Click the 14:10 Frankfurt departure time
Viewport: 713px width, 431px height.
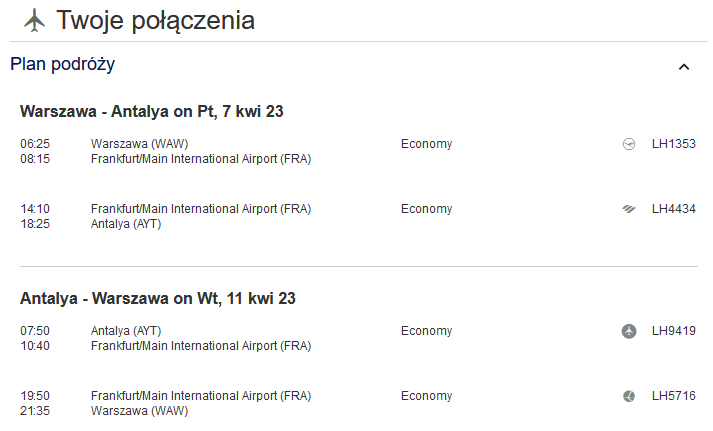(35, 209)
